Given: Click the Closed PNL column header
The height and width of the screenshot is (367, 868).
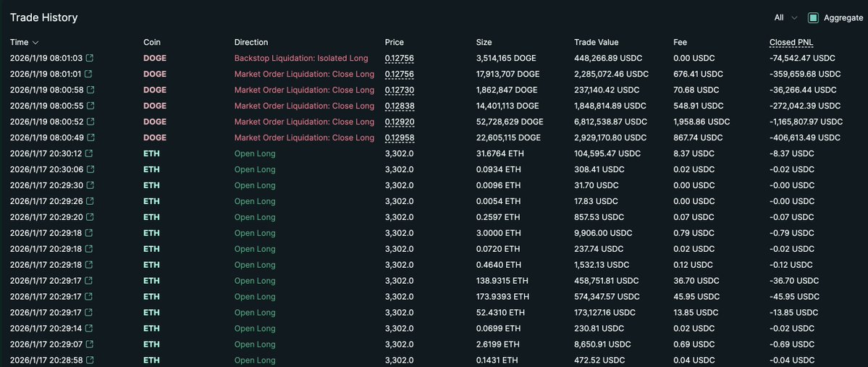Looking at the screenshot, I should 791,42.
